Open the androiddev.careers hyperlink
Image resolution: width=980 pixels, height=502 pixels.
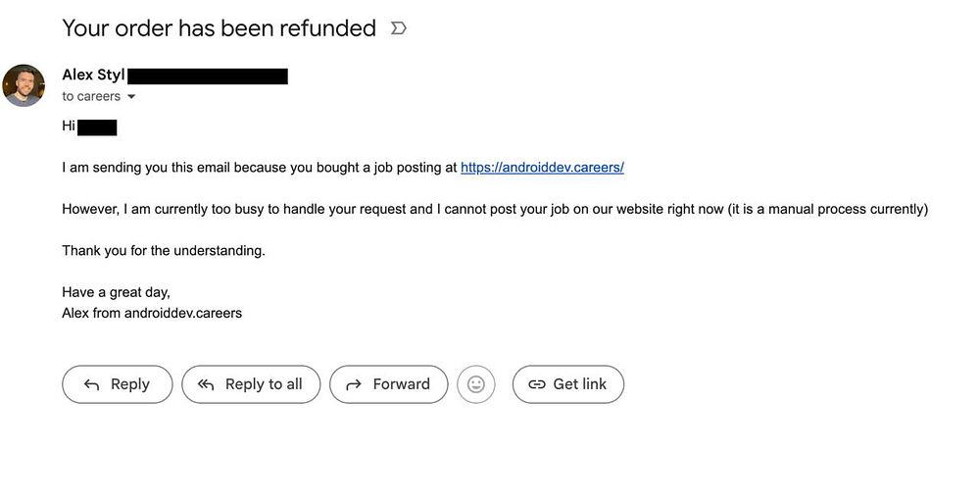(x=542, y=168)
